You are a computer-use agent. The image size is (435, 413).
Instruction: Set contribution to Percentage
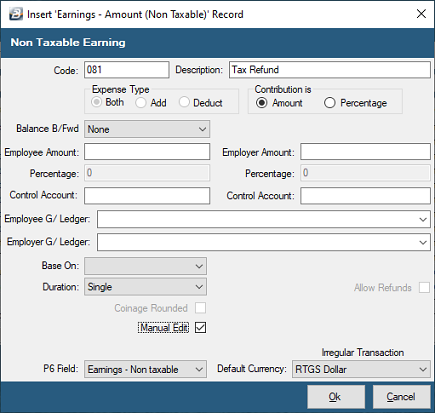tap(329, 103)
